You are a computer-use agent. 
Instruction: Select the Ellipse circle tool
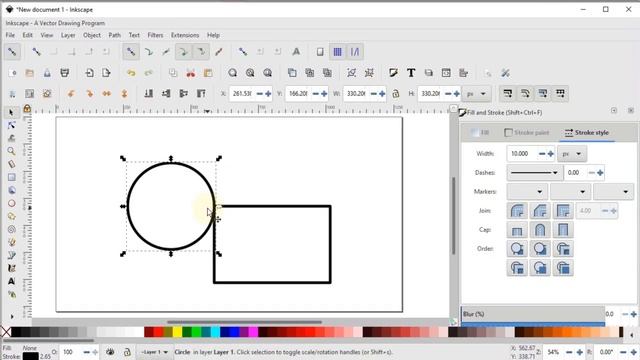click(x=11, y=203)
